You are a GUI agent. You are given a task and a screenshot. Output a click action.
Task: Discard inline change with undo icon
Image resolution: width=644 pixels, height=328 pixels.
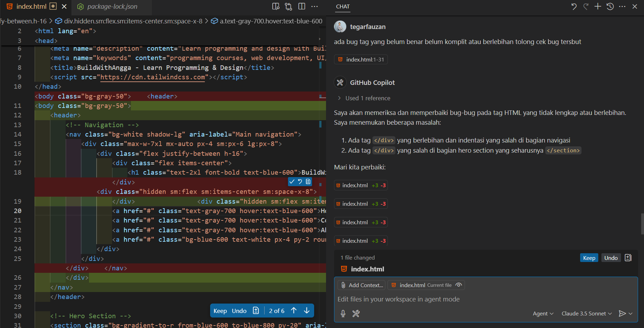pyautogui.click(x=300, y=182)
